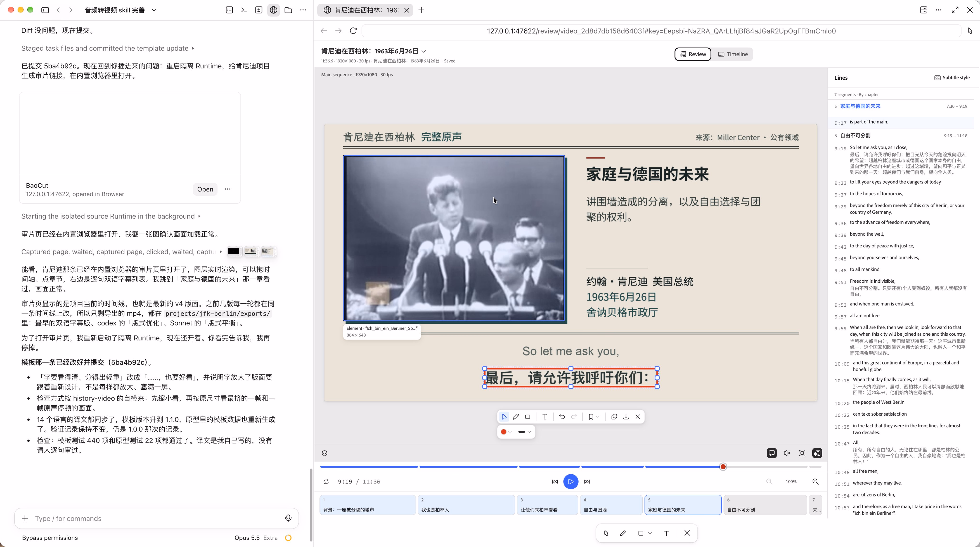Zoom in the timeline with magnifier plus
Screen dimensions: 980x547
[x=816, y=482]
